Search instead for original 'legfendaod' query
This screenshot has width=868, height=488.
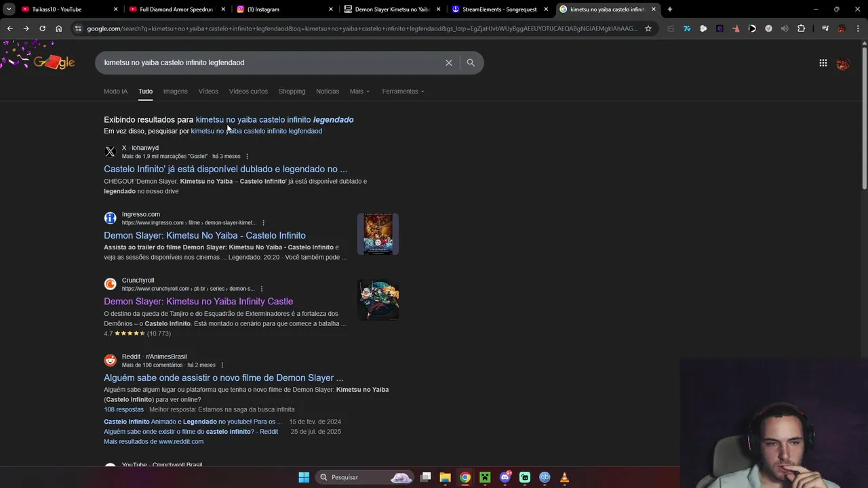tap(256, 131)
